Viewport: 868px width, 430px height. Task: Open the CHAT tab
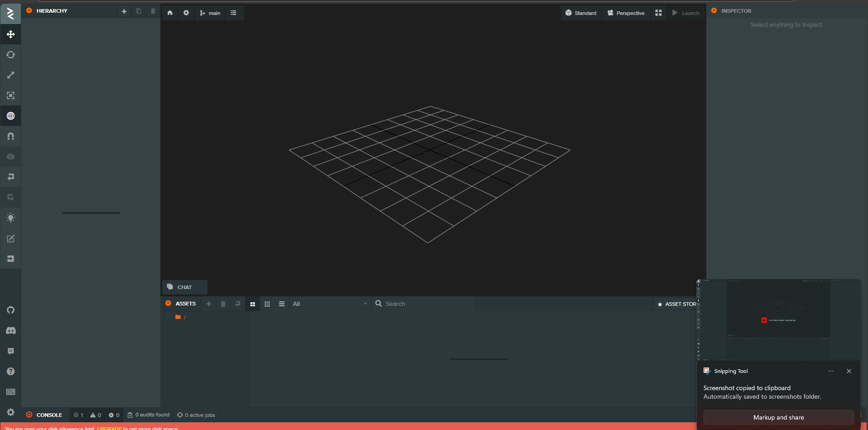click(x=184, y=287)
